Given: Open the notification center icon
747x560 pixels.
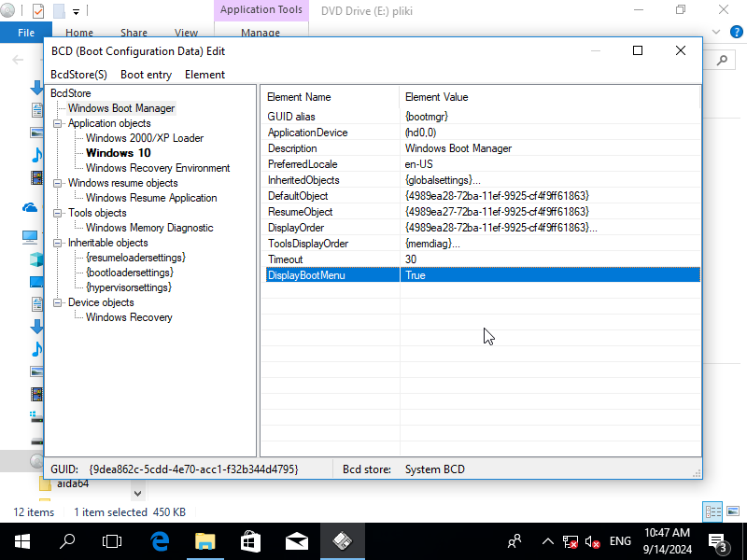Looking at the screenshot, I should click(x=719, y=543).
